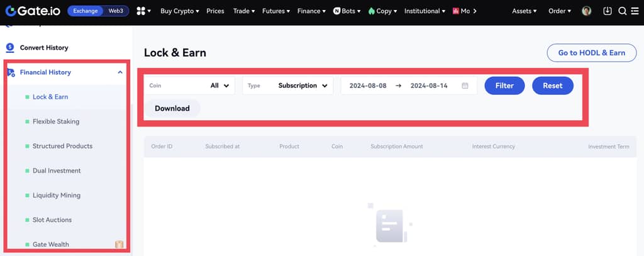
Task: Click the start date 2024-08-08 field
Action: 368,86
